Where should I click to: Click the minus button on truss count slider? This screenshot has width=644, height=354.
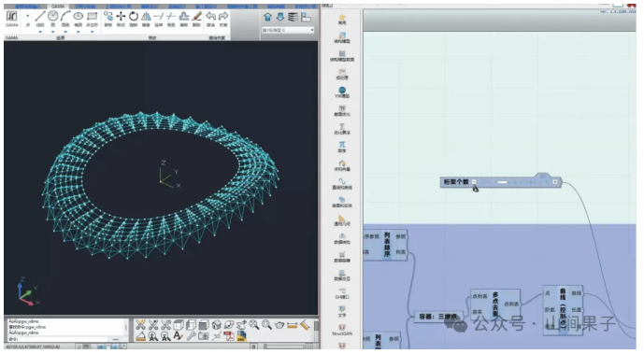474,182
